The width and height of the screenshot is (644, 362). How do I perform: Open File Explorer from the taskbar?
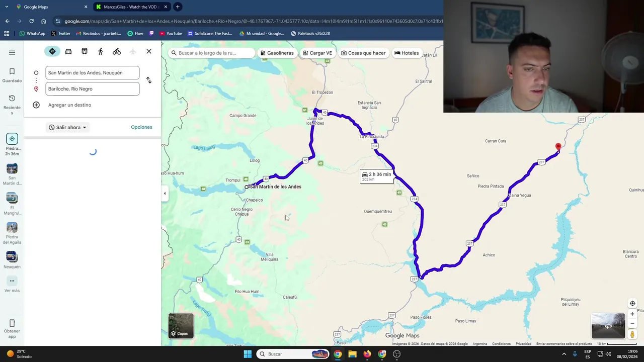(352, 354)
